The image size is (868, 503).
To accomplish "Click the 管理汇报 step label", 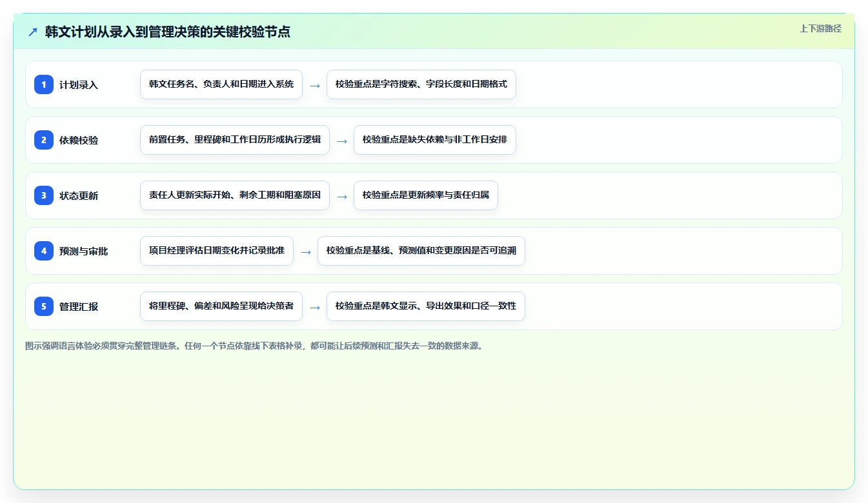I will (79, 306).
